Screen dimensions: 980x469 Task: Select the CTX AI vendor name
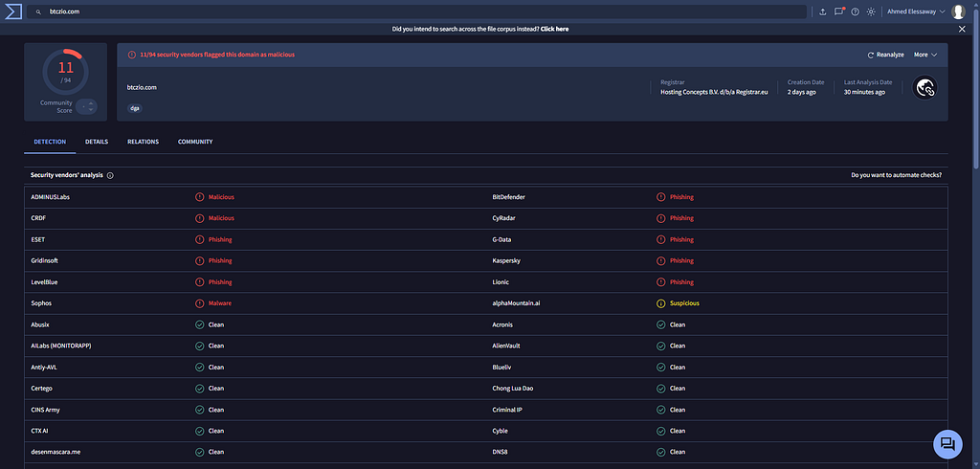click(40, 431)
